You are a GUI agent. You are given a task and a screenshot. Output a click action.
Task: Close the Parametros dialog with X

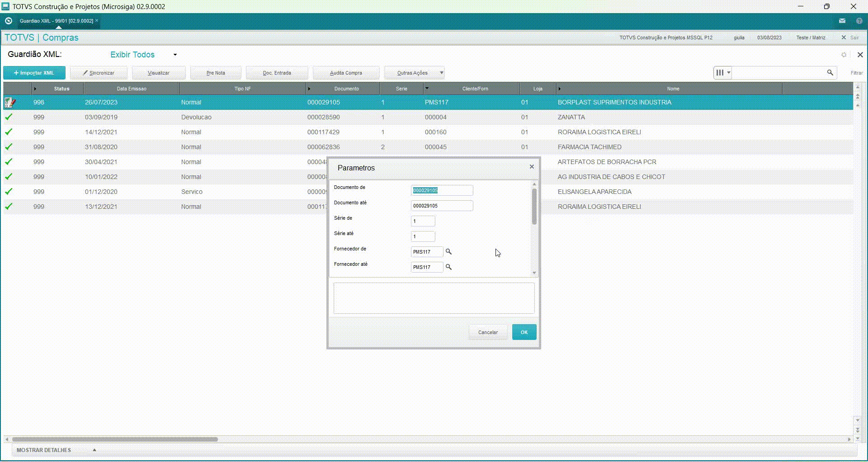(x=532, y=167)
